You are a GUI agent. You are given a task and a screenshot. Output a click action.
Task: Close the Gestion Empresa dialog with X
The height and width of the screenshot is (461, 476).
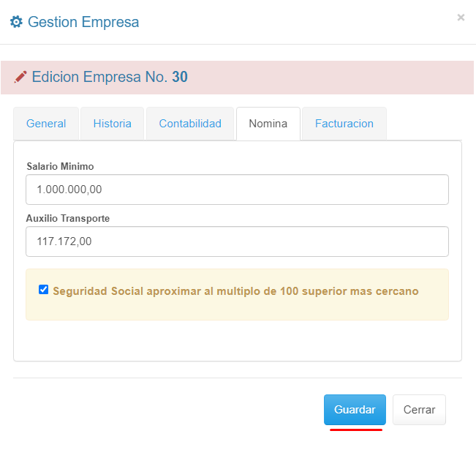tap(461, 18)
